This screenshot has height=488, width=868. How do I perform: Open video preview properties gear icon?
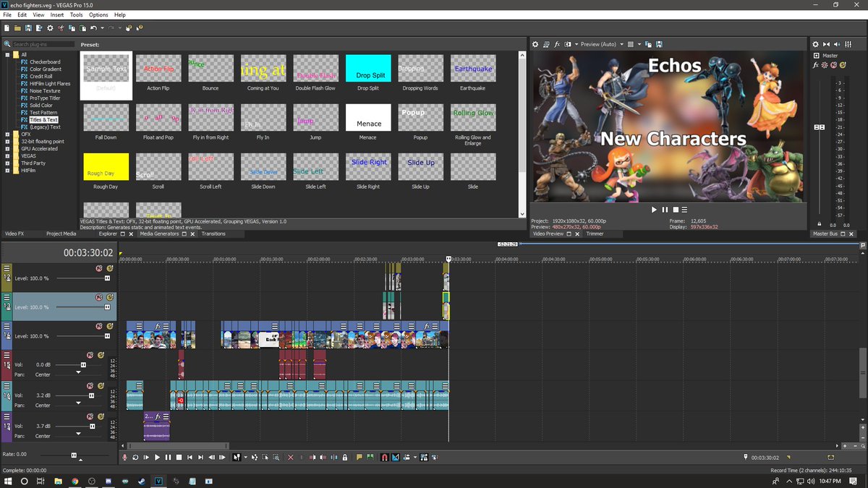coord(535,44)
